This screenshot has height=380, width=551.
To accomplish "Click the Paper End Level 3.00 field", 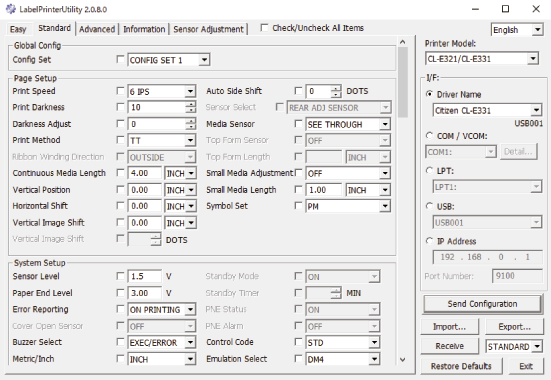I will click(x=144, y=293).
